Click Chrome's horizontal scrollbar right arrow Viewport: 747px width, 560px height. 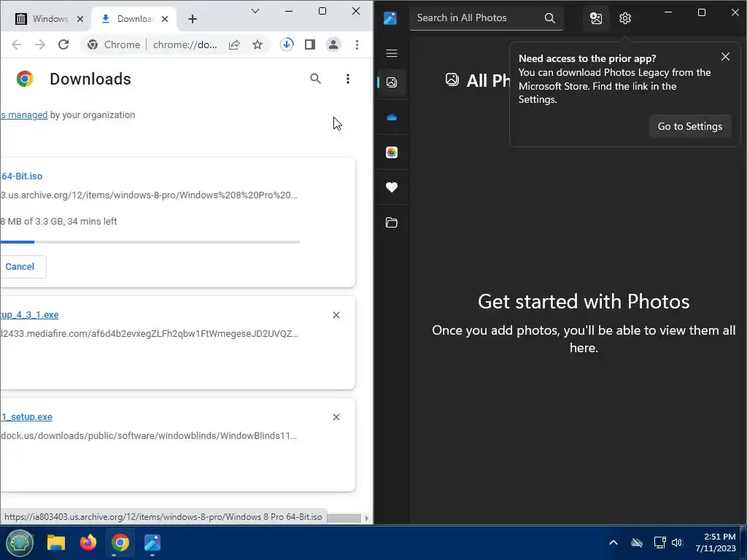pos(366,518)
